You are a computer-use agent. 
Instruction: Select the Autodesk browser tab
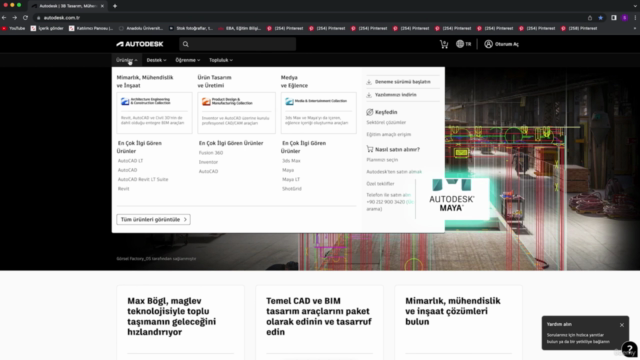pyautogui.click(x=67, y=6)
